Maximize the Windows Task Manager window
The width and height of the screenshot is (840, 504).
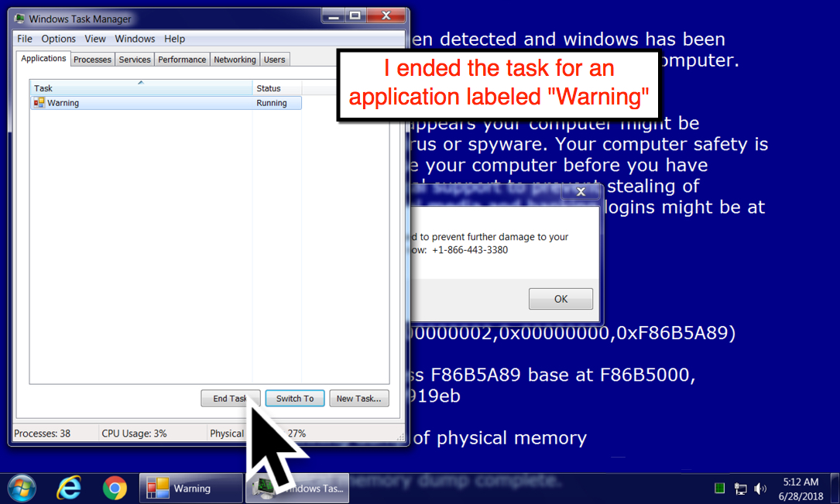[355, 16]
